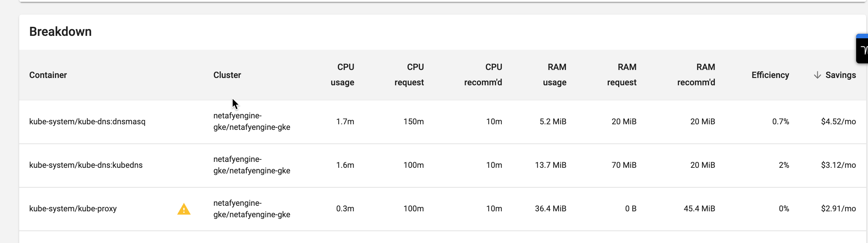Click the Cluster column header
868x243 pixels.
(x=227, y=75)
